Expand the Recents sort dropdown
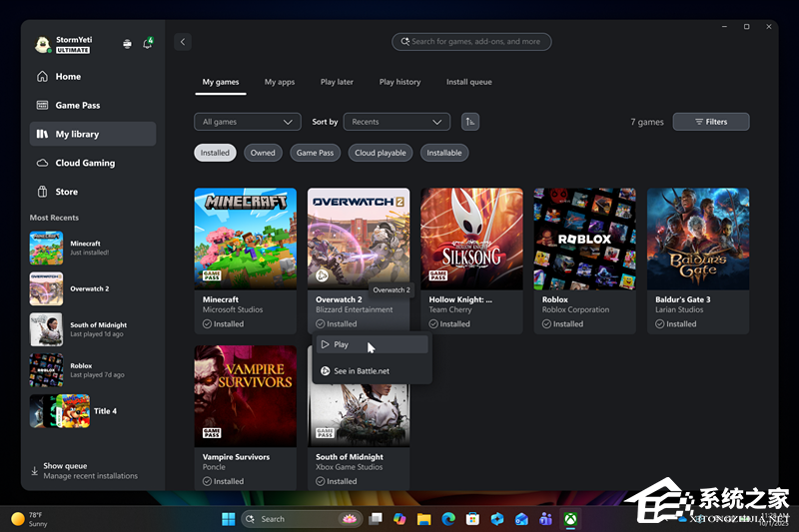The image size is (799, 532). coord(397,122)
